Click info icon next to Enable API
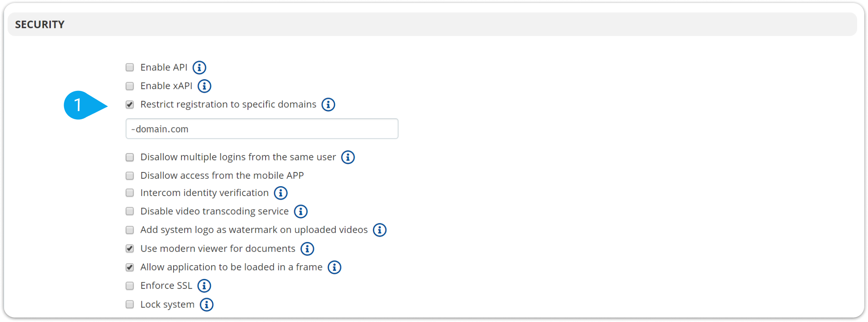 [199, 68]
